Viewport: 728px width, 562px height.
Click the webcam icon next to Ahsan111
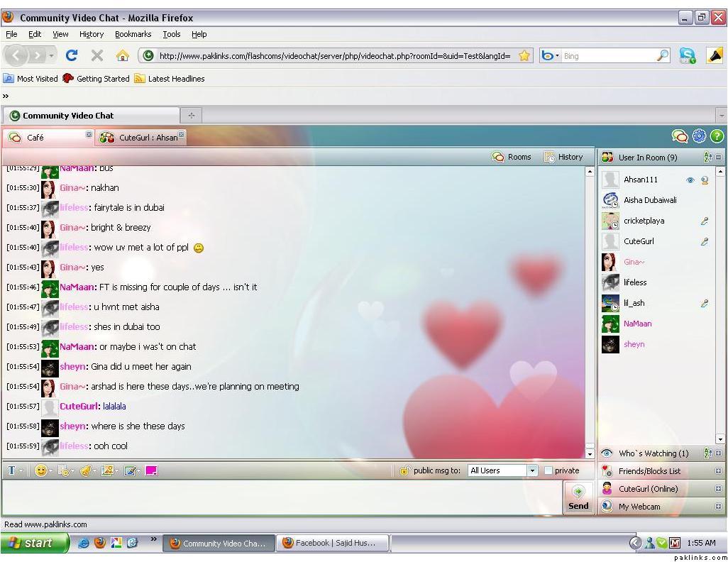[x=705, y=180]
